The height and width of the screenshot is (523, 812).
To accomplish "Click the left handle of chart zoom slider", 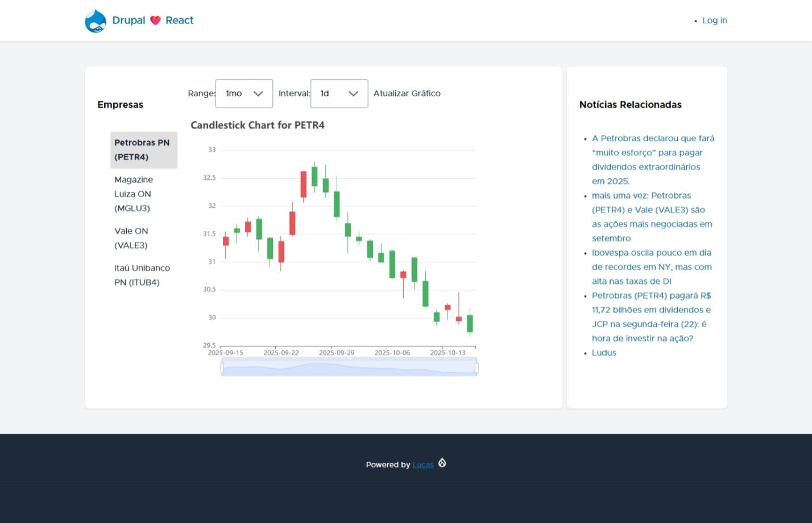I will 222,368.
